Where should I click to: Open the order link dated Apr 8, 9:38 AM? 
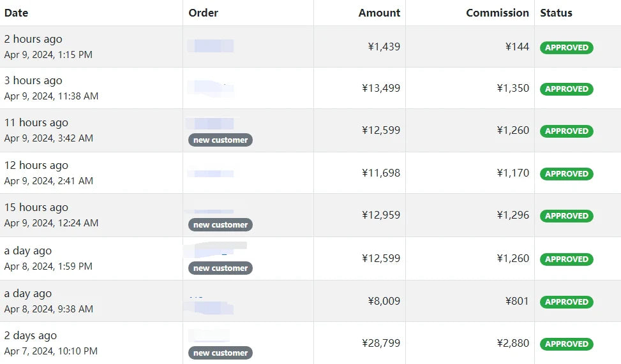pos(211,306)
